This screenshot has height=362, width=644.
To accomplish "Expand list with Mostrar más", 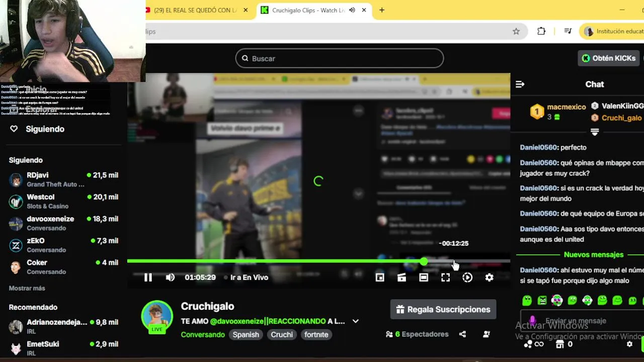I will (x=27, y=289).
